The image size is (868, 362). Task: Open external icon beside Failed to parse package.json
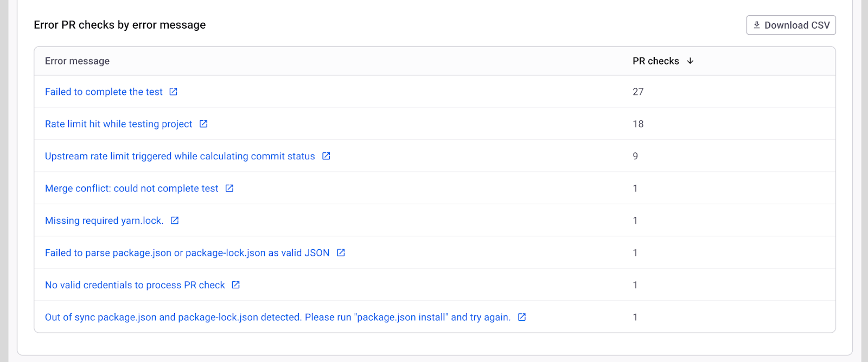tap(341, 253)
